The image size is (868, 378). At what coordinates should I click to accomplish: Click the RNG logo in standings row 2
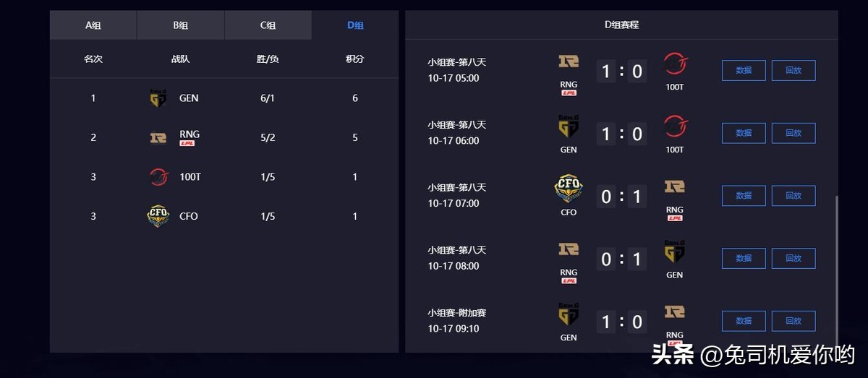click(x=158, y=137)
